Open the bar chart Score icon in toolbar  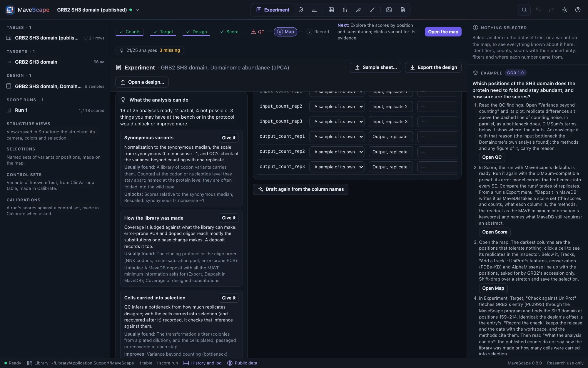(x=314, y=10)
